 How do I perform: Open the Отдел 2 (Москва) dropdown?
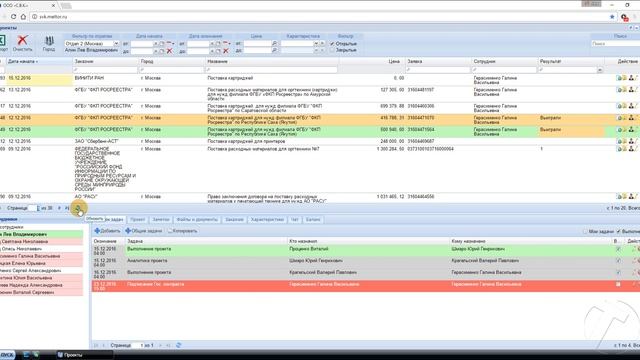coord(116,43)
